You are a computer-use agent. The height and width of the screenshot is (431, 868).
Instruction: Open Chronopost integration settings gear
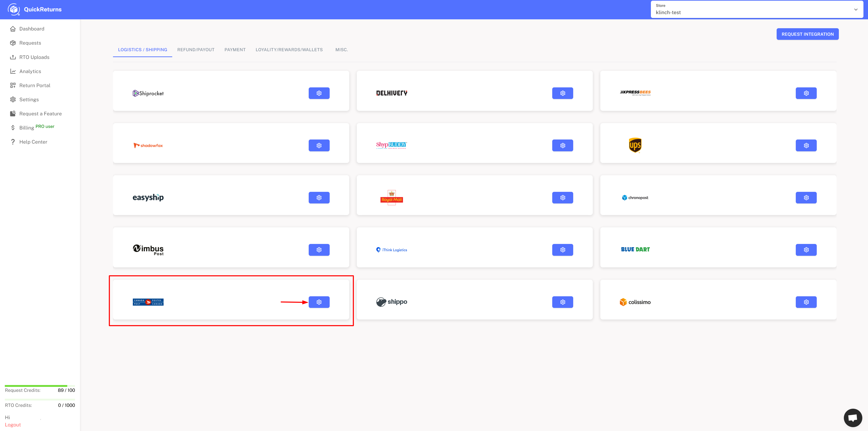click(x=806, y=198)
